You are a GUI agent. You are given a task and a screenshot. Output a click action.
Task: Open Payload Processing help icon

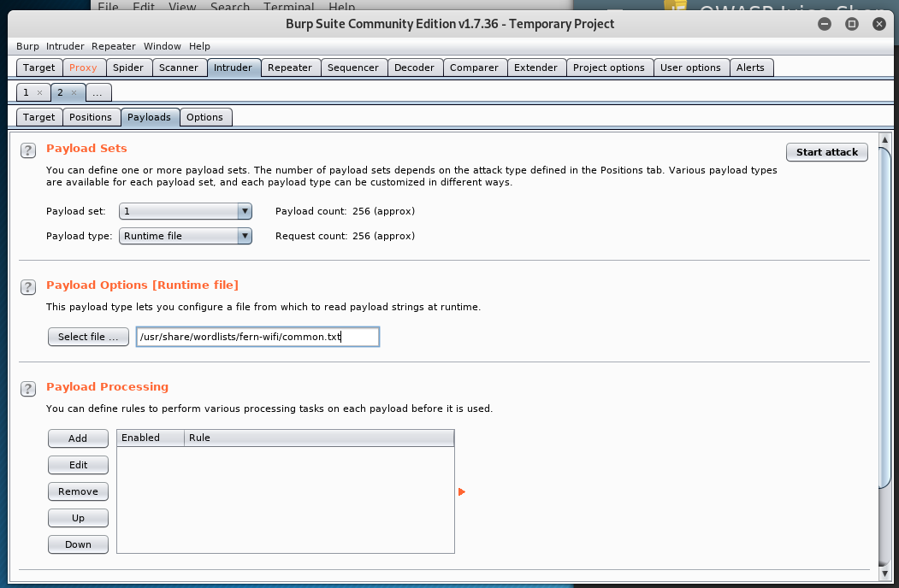coord(28,389)
